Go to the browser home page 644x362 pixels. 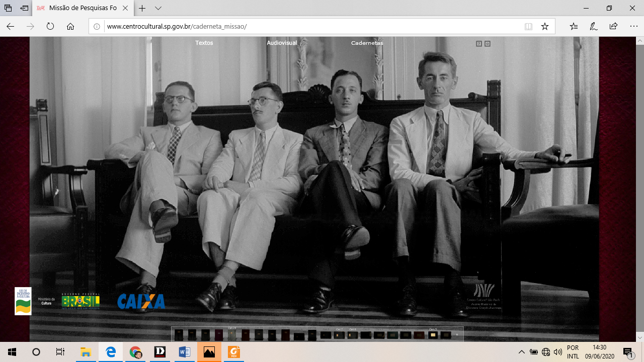pos(70,27)
